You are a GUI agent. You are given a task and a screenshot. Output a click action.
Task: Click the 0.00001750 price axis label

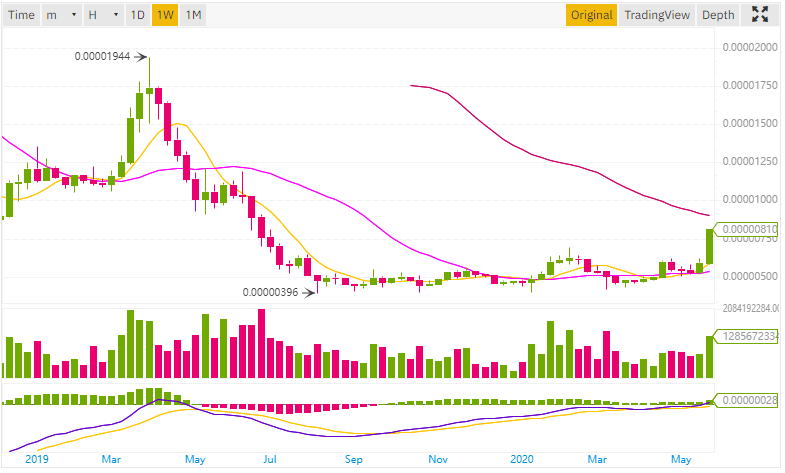point(750,85)
